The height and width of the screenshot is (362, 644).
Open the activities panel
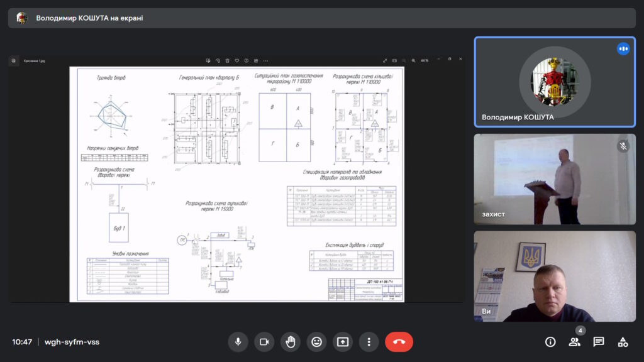point(623,342)
